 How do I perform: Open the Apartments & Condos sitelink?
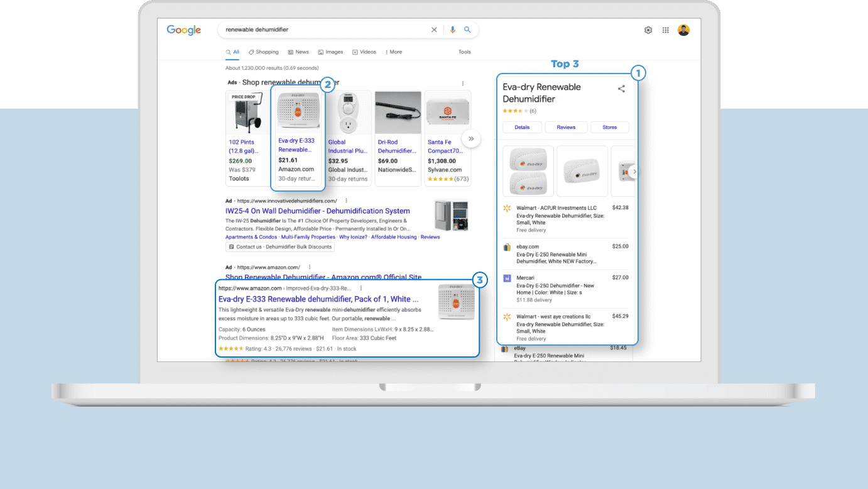251,237
